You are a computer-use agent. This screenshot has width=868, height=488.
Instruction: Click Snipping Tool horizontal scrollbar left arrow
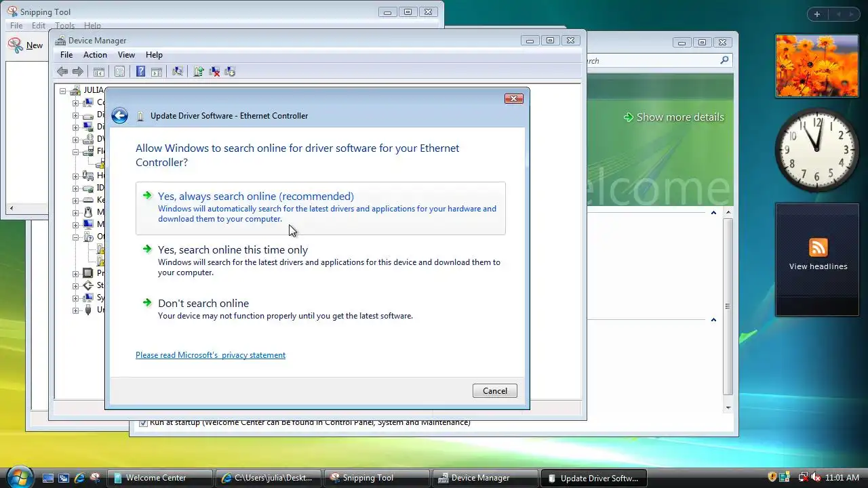tap(10, 209)
